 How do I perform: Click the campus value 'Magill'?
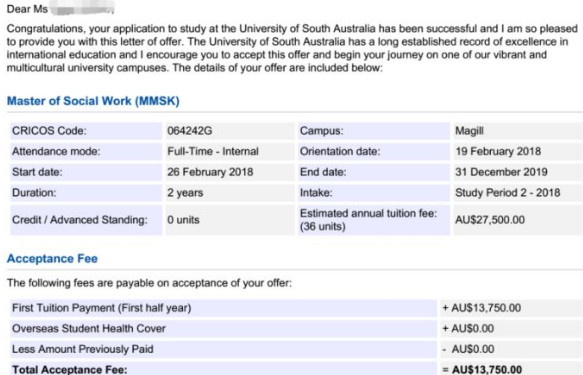(x=469, y=131)
